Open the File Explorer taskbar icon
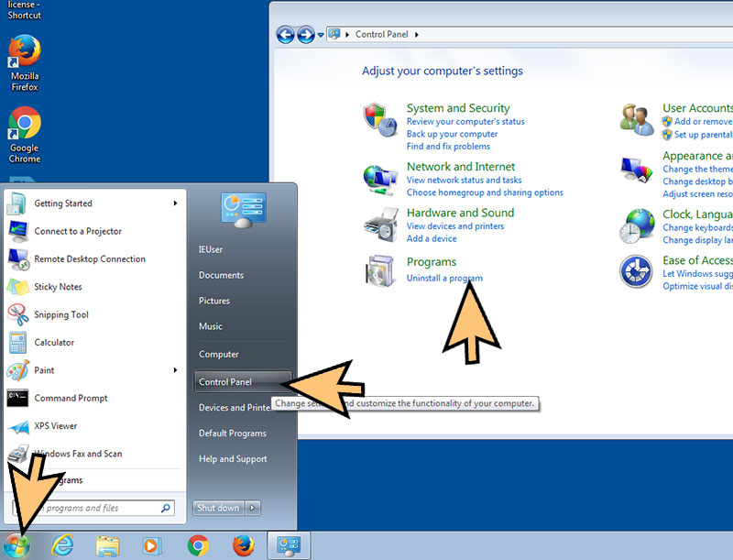 (x=108, y=546)
